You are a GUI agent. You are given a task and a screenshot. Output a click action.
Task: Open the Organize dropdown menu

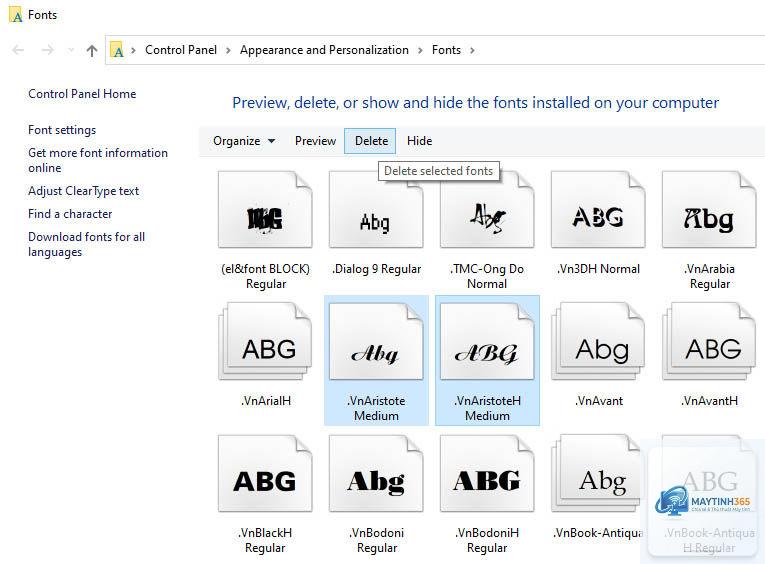(x=244, y=141)
